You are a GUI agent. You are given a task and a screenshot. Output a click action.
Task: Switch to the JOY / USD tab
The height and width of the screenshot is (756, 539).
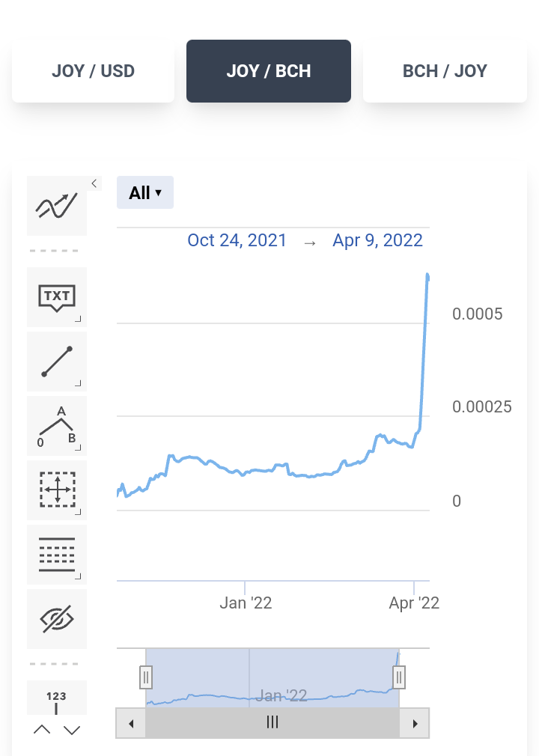point(93,71)
